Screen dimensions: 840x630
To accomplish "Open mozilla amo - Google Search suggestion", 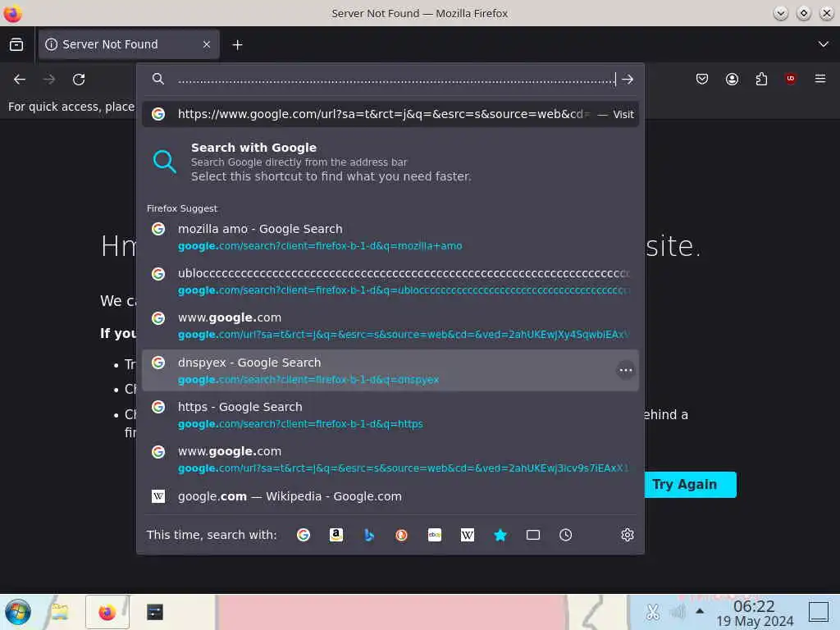I will [x=390, y=237].
